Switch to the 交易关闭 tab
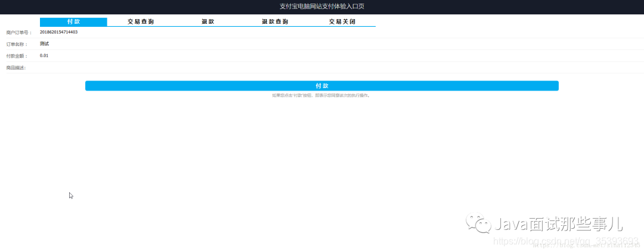Screen dimensions: 644x252 (342, 22)
